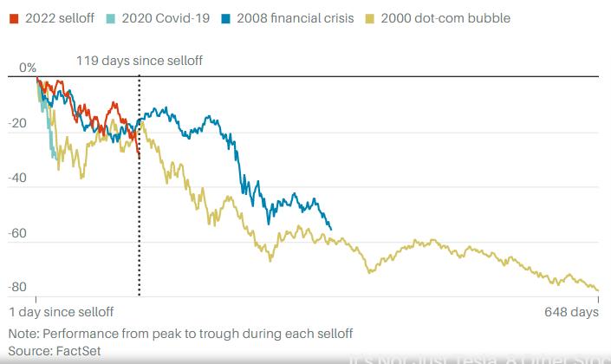Select the "2008 financial crisis" legend label
This screenshot has width=611, height=364.
pos(296,18)
